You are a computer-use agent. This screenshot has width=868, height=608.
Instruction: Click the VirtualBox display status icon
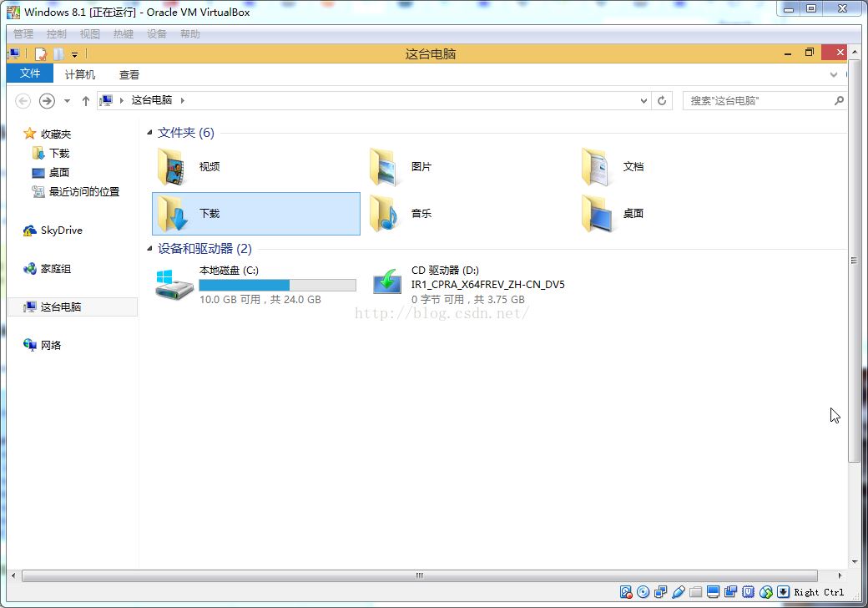click(x=713, y=592)
